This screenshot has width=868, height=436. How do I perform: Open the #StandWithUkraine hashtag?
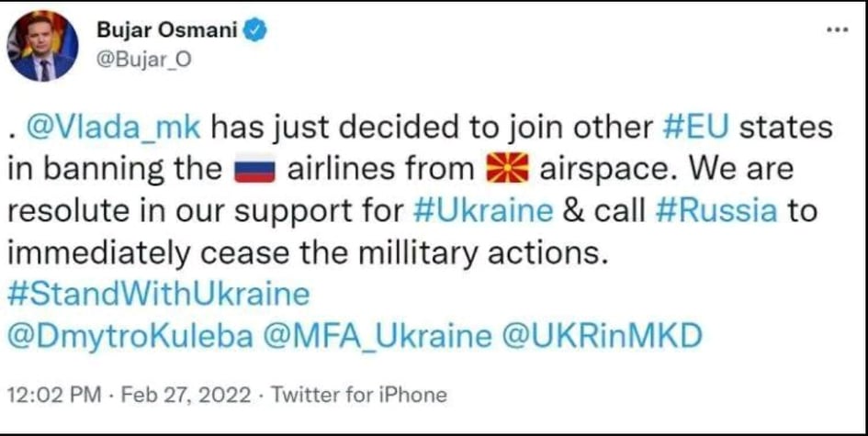pyautogui.click(x=158, y=295)
